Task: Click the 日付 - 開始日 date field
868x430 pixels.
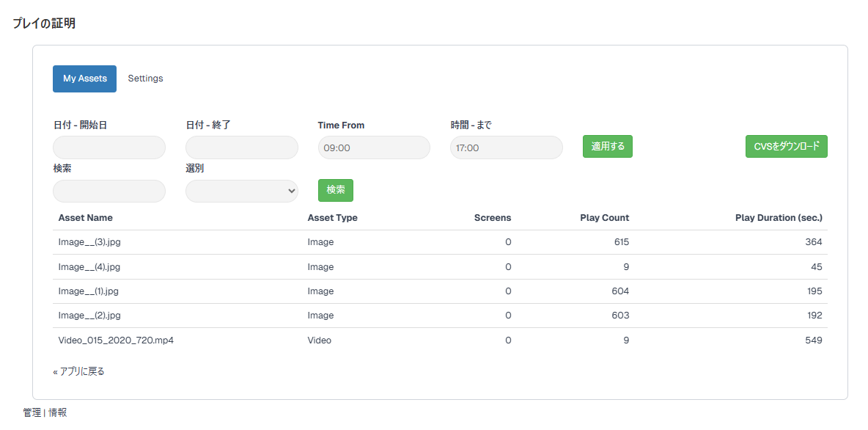Action: click(109, 147)
